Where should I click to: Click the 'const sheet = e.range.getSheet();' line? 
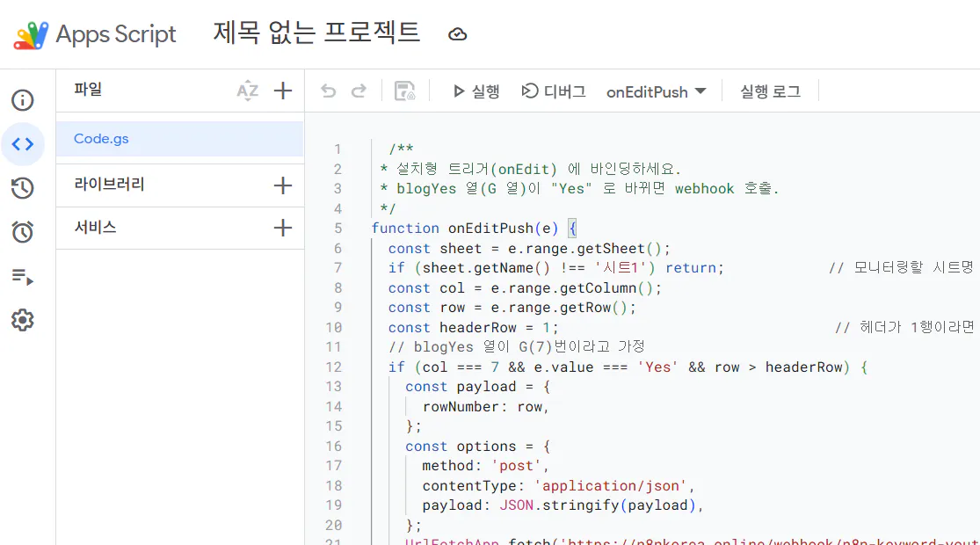click(529, 249)
